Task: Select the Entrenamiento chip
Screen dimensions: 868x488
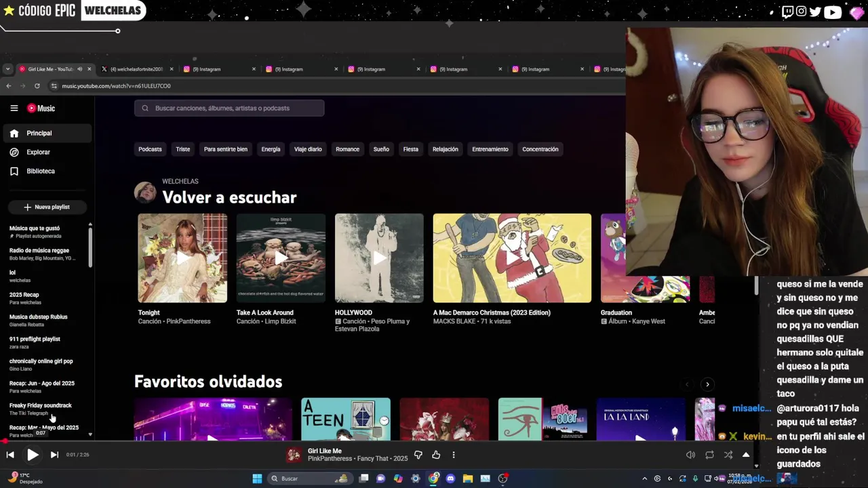Action: tap(490, 149)
